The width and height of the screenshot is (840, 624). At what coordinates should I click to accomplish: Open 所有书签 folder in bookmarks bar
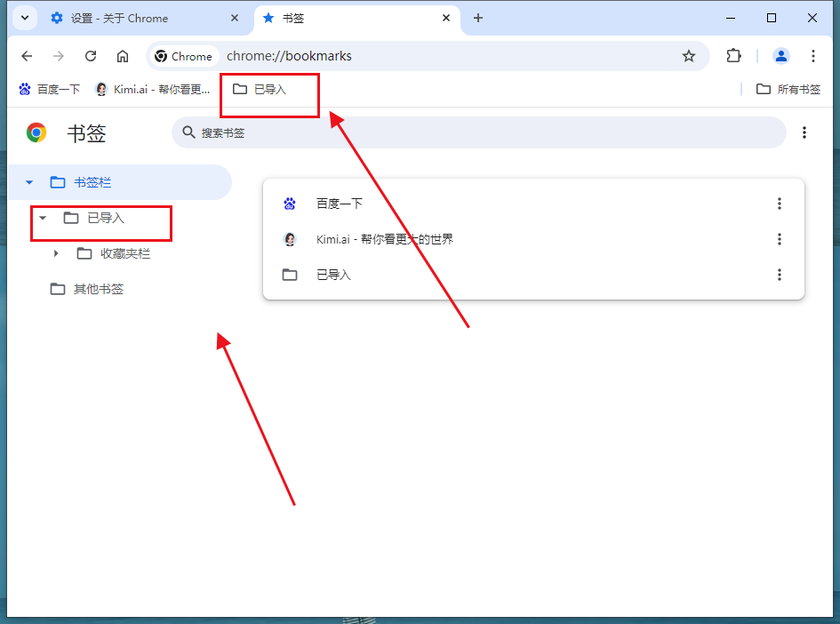click(x=788, y=90)
